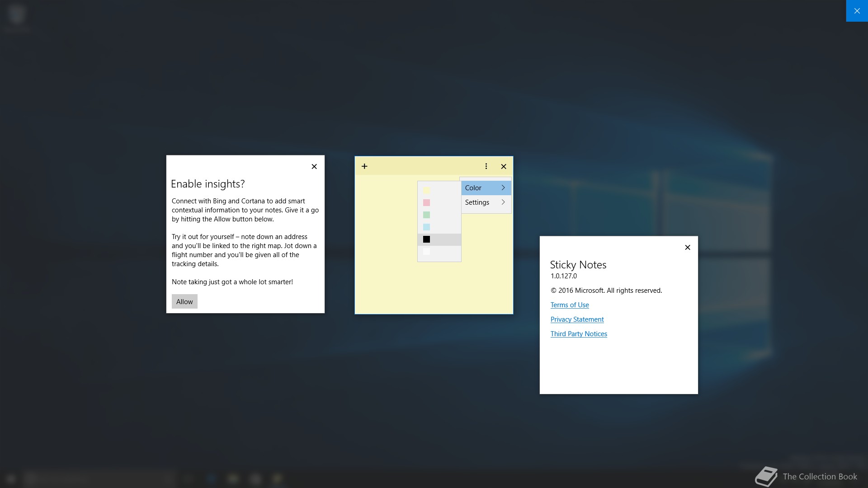Open the Terms of Use link

(x=570, y=305)
